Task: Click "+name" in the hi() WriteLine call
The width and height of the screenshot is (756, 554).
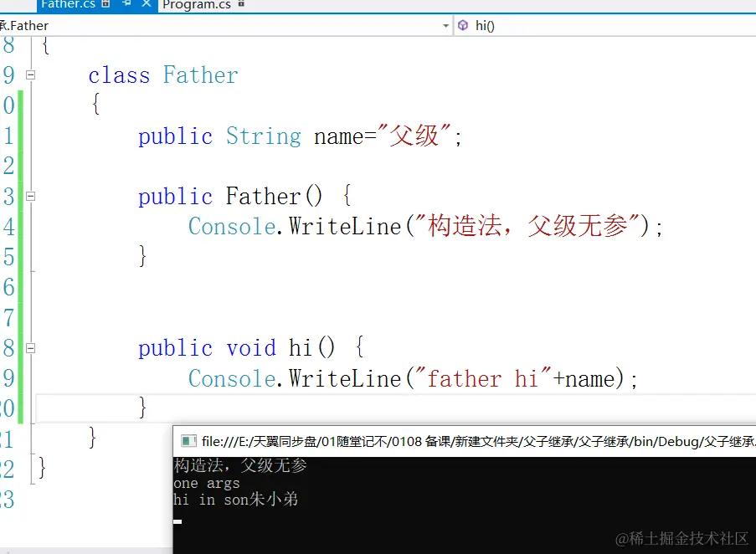Action: tap(584, 378)
